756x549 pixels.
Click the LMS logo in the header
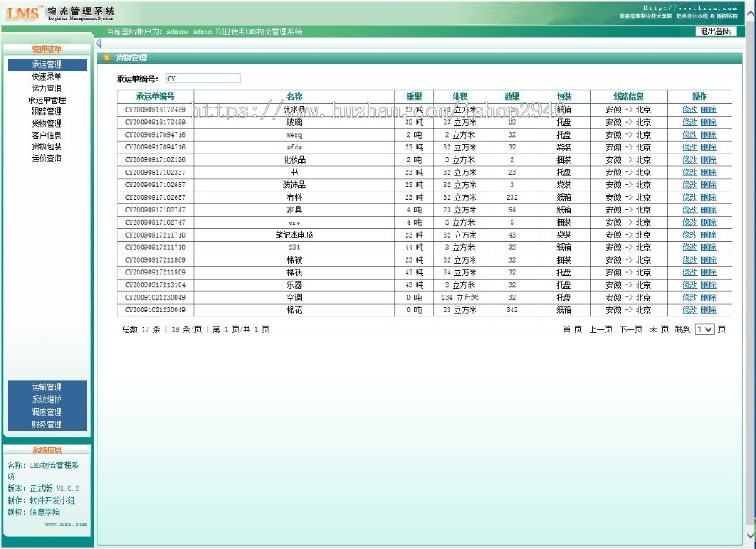click(22, 13)
